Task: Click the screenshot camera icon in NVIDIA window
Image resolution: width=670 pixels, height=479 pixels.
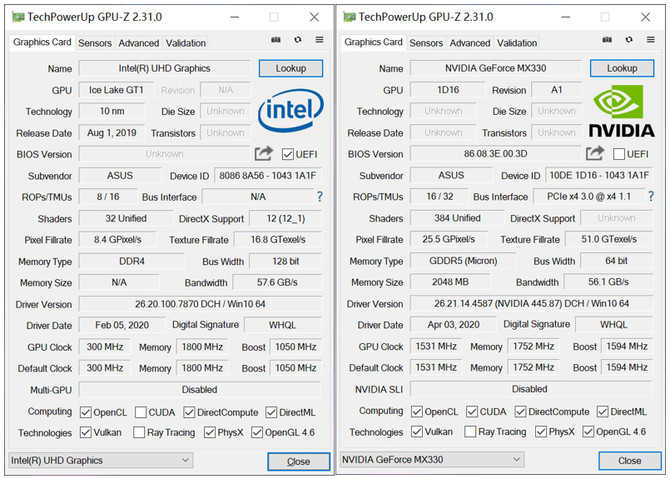Action: 607,40
